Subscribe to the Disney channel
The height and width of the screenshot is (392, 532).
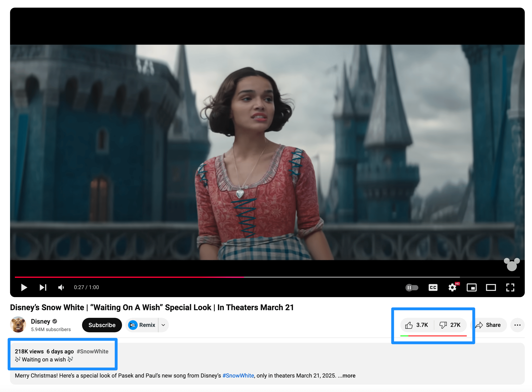point(102,325)
